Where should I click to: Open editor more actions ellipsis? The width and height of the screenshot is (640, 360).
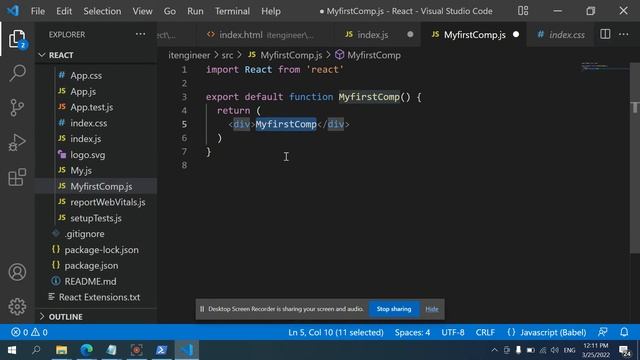(624, 34)
